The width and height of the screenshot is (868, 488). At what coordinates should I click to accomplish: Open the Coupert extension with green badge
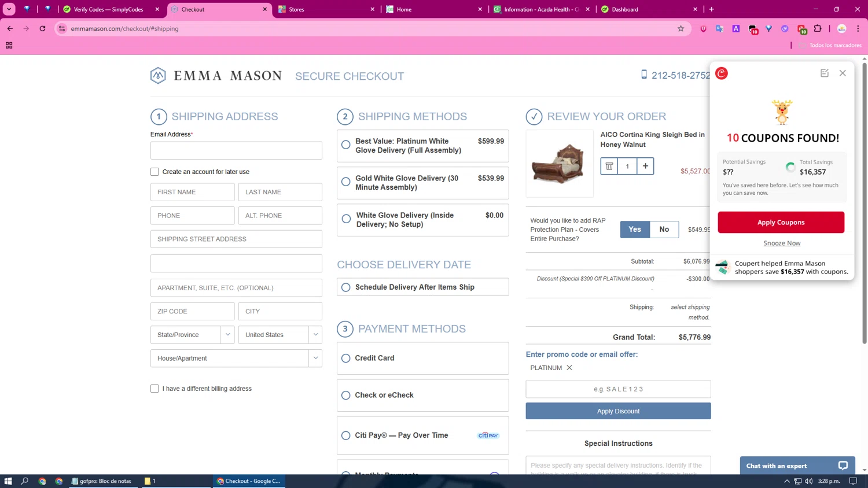[801, 29]
